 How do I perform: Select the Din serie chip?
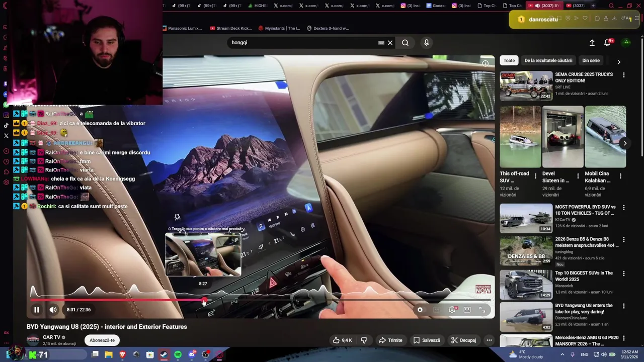point(591,60)
